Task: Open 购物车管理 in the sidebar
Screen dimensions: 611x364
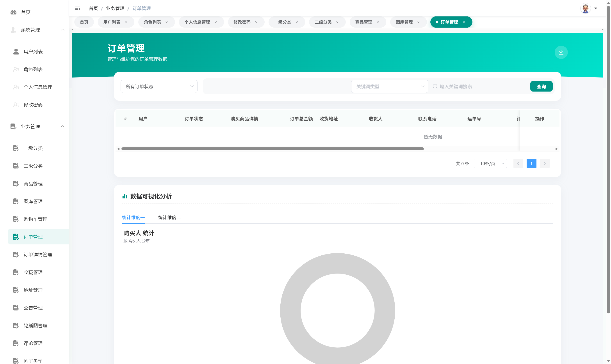Action: tap(35, 219)
